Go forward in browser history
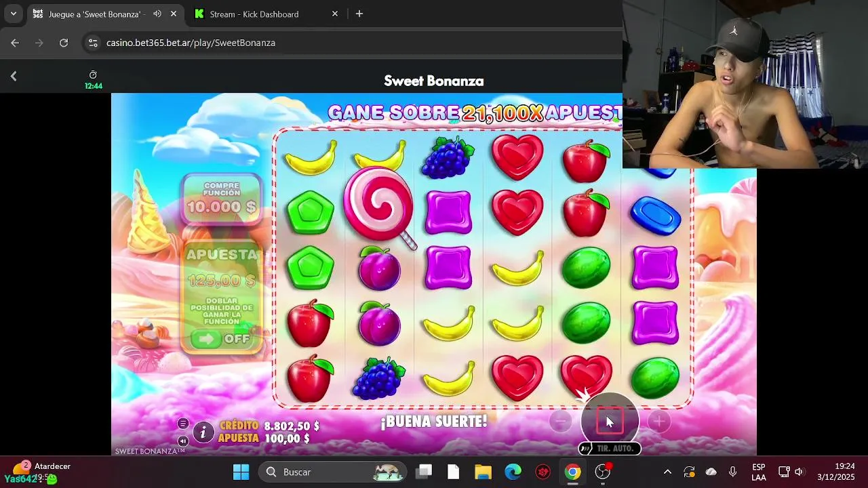This screenshot has width=868, height=488. (x=39, y=43)
